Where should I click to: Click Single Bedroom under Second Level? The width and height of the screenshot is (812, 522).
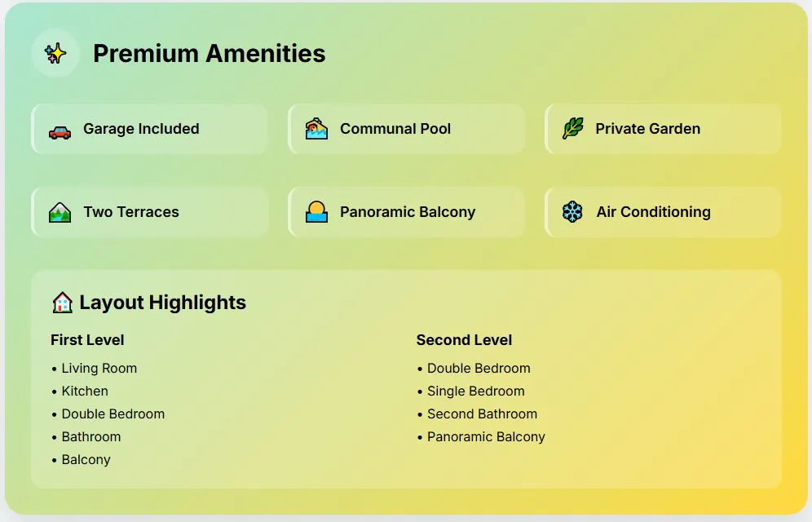476,391
